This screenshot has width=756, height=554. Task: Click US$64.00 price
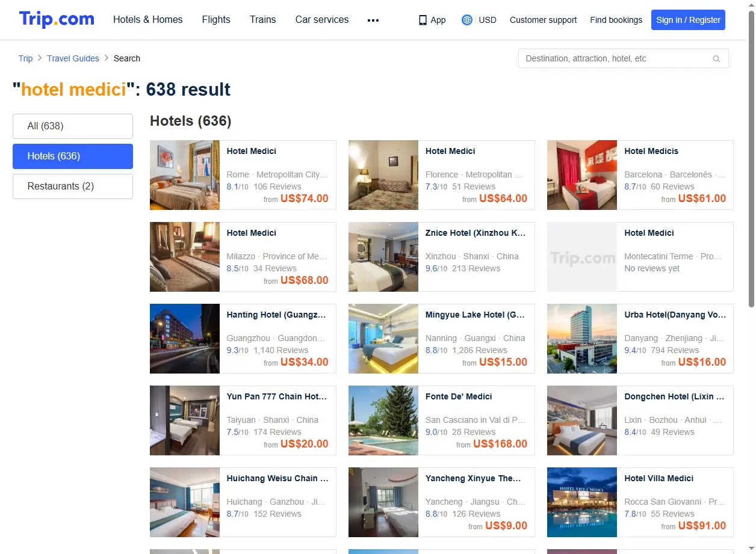(x=503, y=199)
